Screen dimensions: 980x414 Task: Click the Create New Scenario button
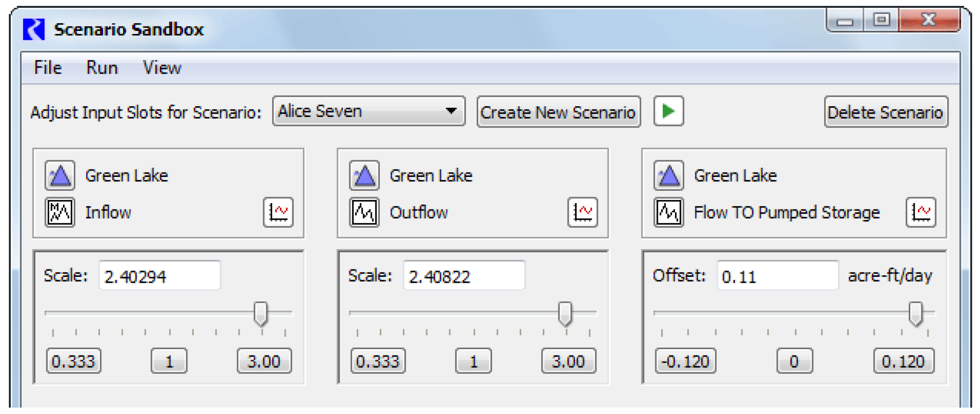[558, 112]
